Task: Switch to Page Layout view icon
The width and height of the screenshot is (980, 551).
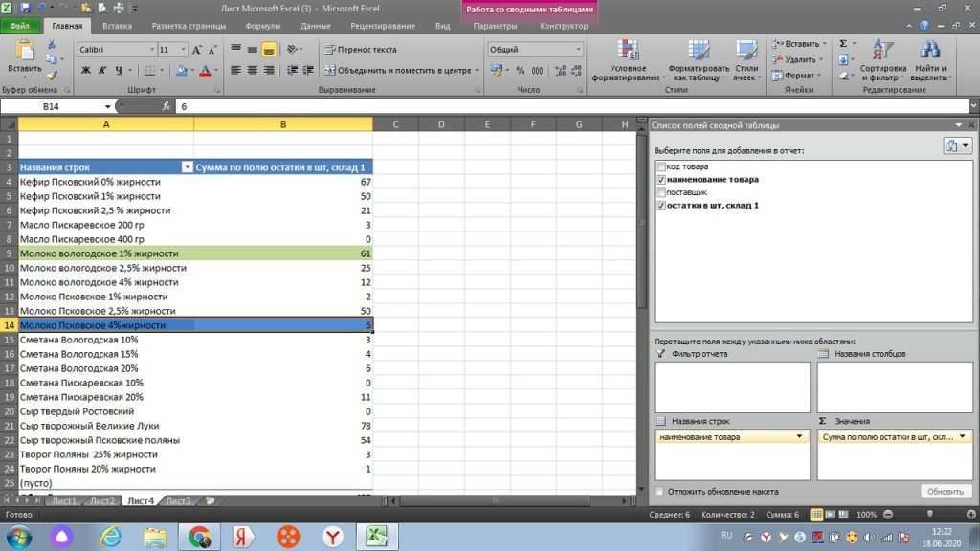Action: pos(830,514)
